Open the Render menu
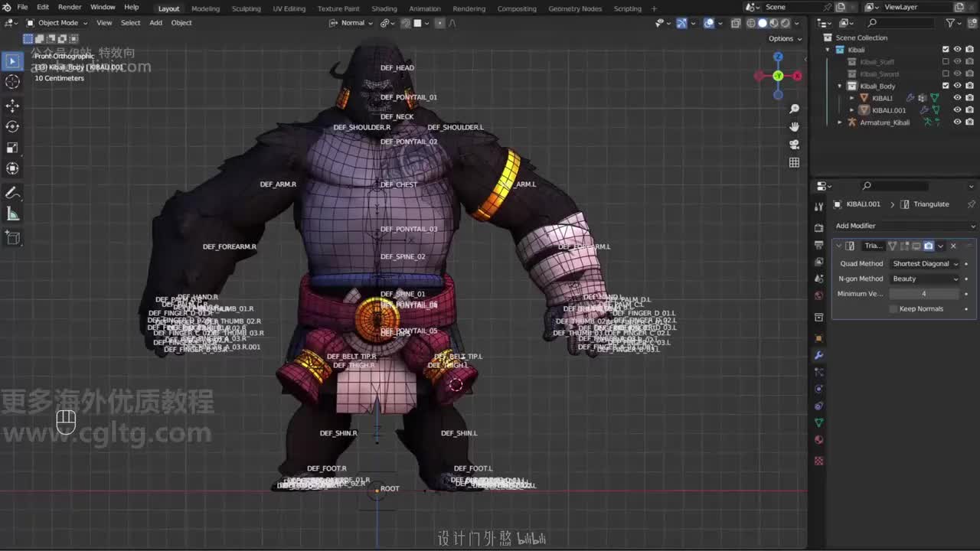The width and height of the screenshot is (980, 551). (70, 8)
